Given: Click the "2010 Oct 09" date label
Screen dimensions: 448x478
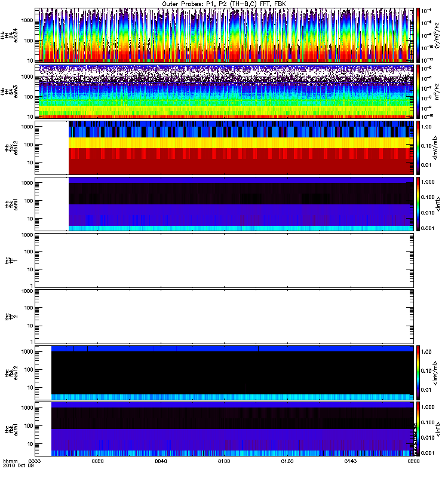Looking at the screenshot, I should click(x=19, y=466).
